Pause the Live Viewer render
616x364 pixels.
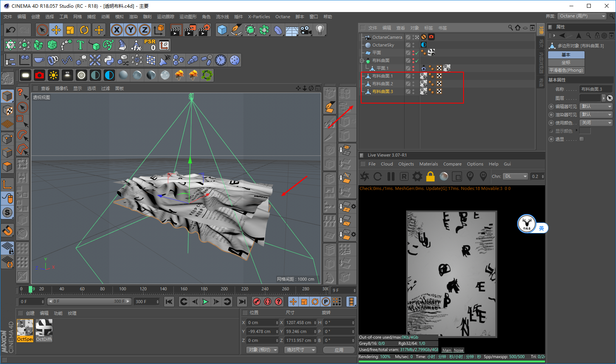[391, 177]
